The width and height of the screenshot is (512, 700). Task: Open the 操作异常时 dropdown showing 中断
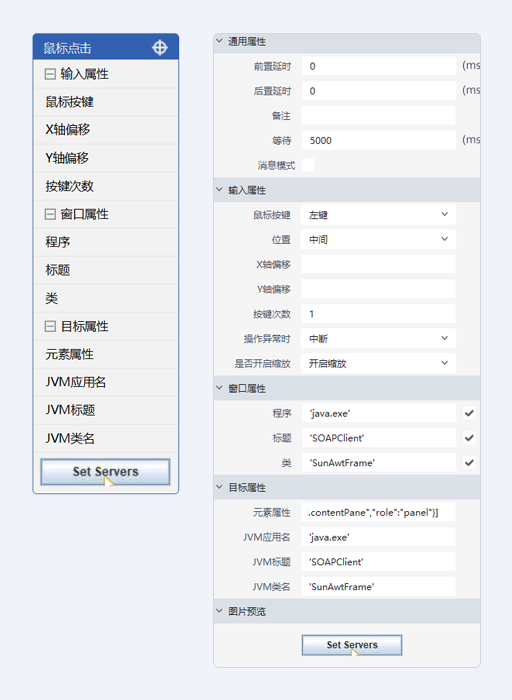[379, 338]
